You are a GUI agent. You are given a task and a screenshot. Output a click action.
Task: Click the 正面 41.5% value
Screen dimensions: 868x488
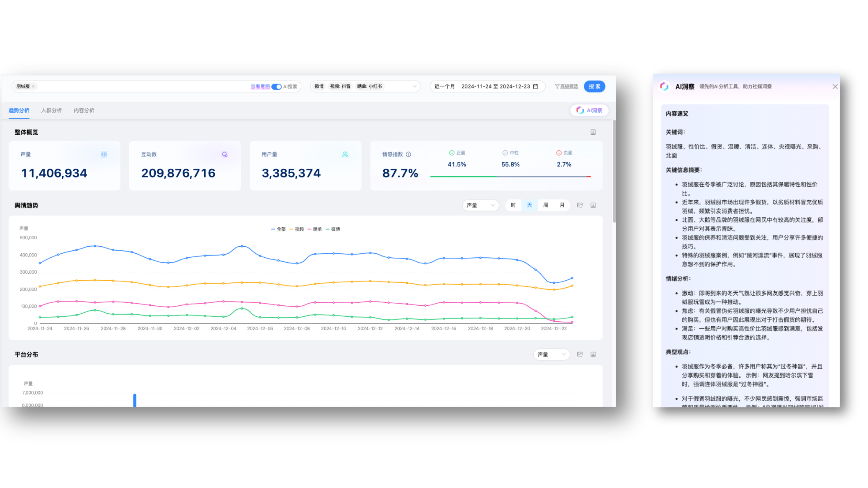click(x=457, y=165)
